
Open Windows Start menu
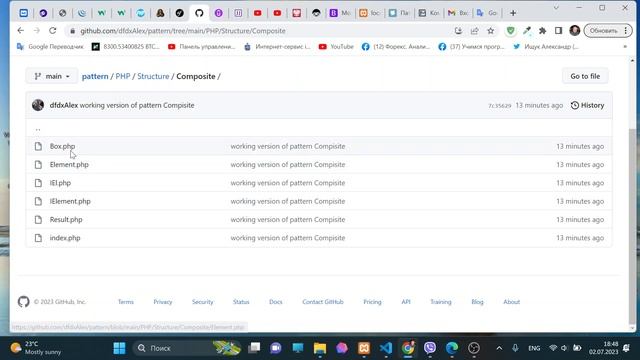point(120,348)
